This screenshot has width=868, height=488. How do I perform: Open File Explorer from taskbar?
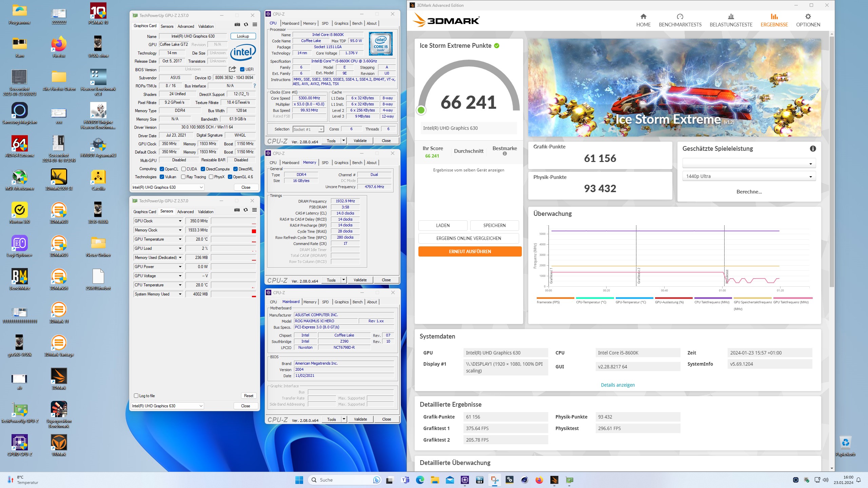435,480
